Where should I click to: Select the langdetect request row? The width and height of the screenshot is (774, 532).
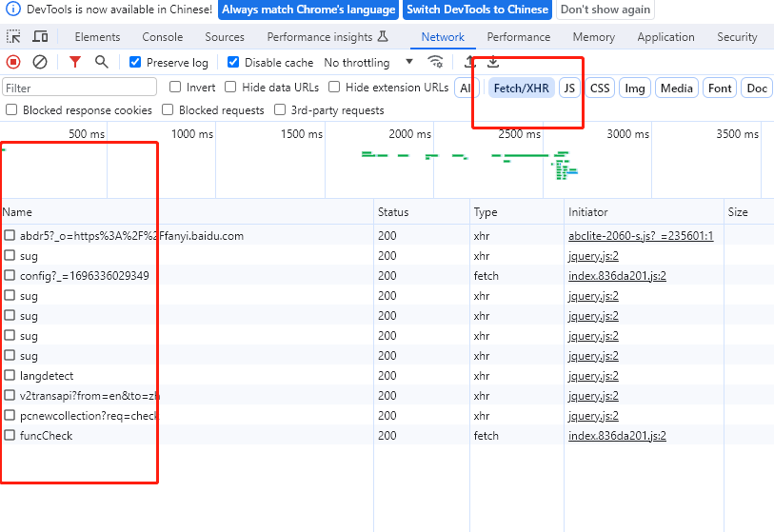pyautogui.click(x=47, y=376)
